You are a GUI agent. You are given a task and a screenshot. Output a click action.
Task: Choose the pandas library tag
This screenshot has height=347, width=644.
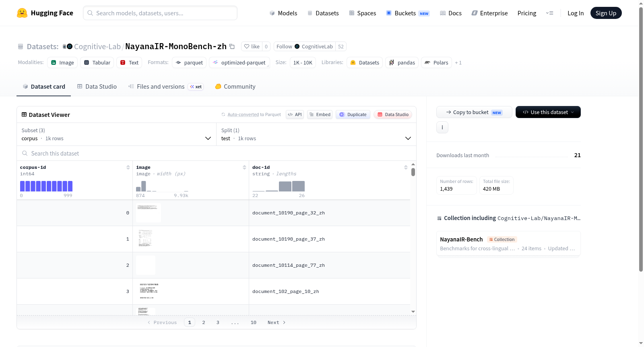coord(402,62)
